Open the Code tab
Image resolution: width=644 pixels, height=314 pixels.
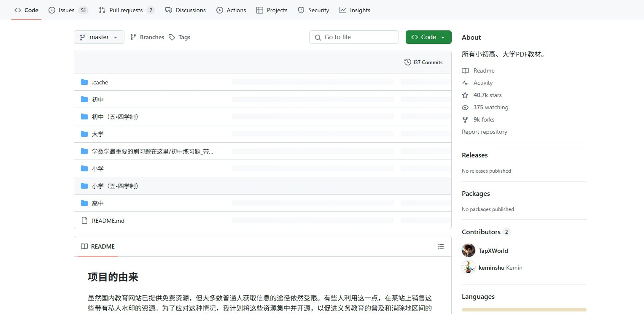[x=26, y=10]
